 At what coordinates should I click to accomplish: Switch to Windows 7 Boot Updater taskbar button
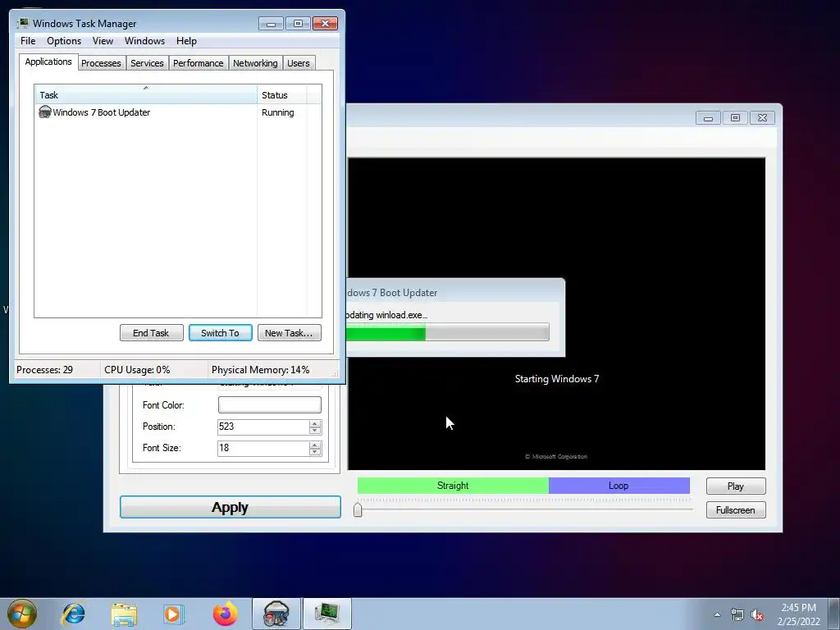click(276, 614)
